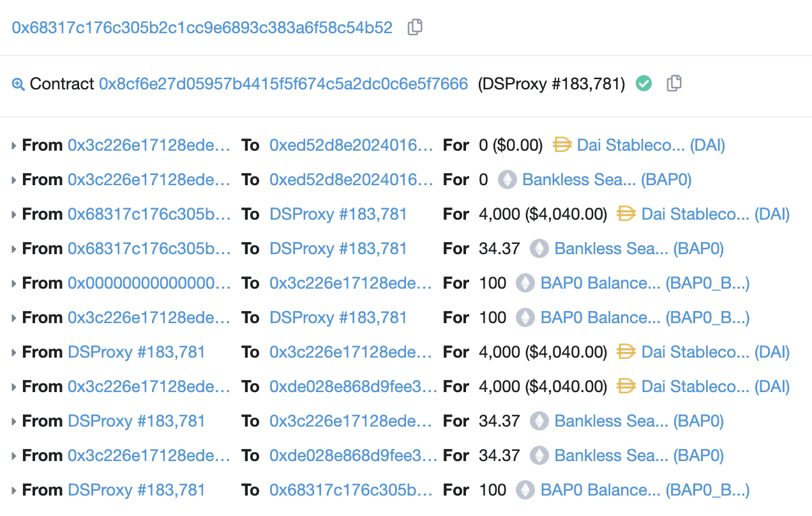Expand the third row with 4,000 DAI

pos(14,215)
